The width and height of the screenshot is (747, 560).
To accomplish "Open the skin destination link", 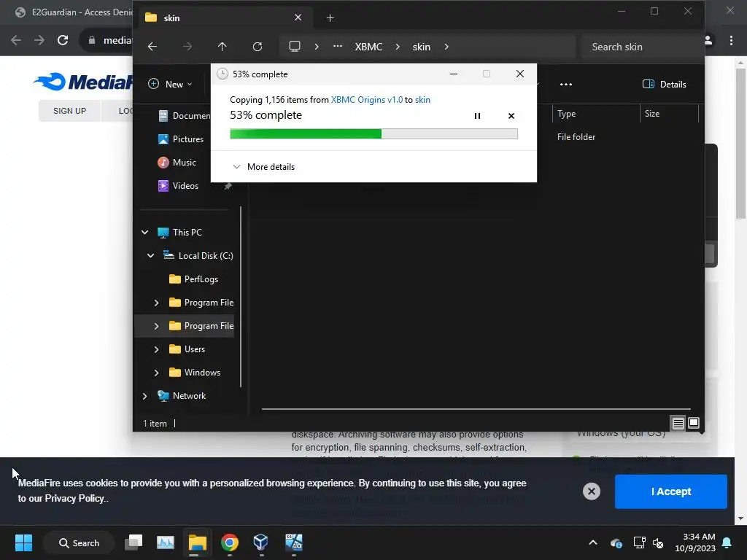I will [x=422, y=99].
